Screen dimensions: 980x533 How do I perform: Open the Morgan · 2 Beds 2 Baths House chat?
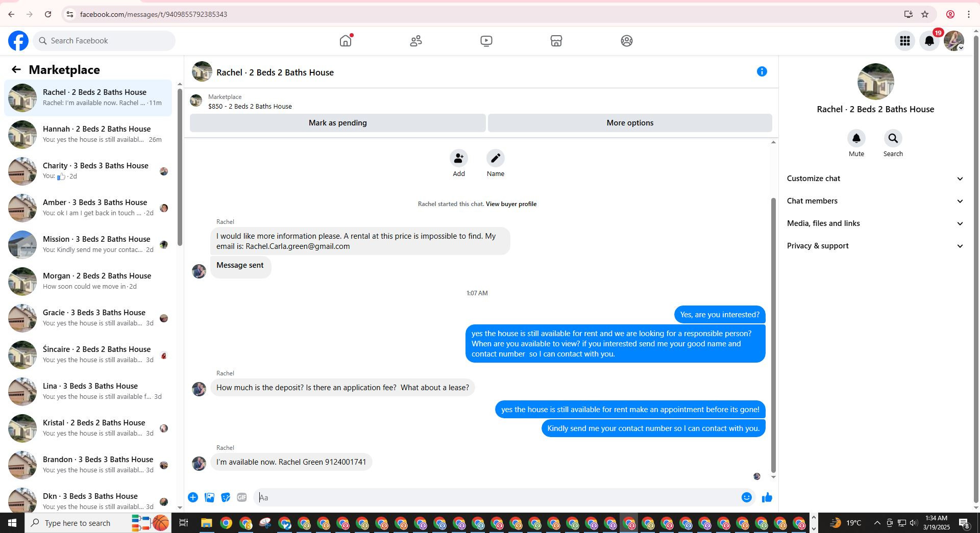point(88,282)
